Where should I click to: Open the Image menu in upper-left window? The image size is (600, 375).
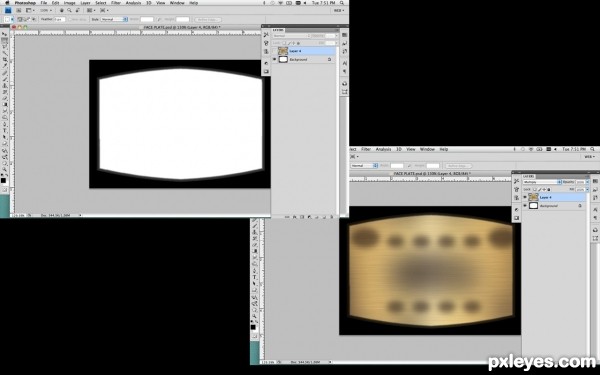[69, 3]
